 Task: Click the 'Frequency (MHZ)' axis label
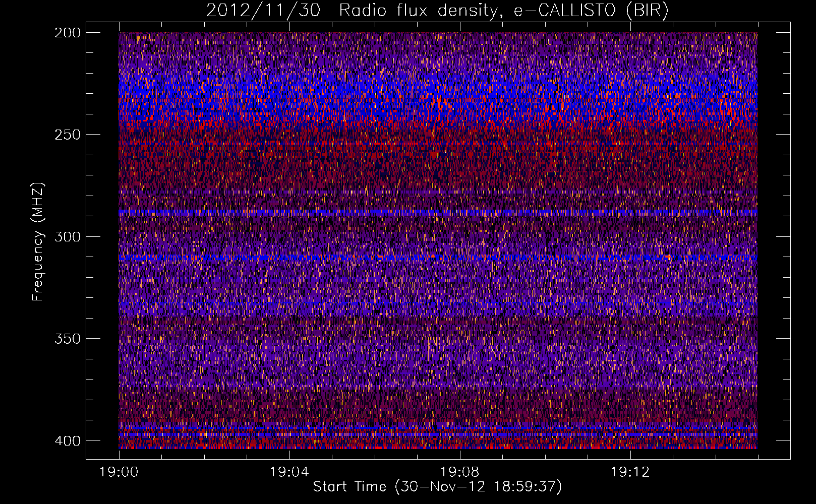tap(38, 241)
